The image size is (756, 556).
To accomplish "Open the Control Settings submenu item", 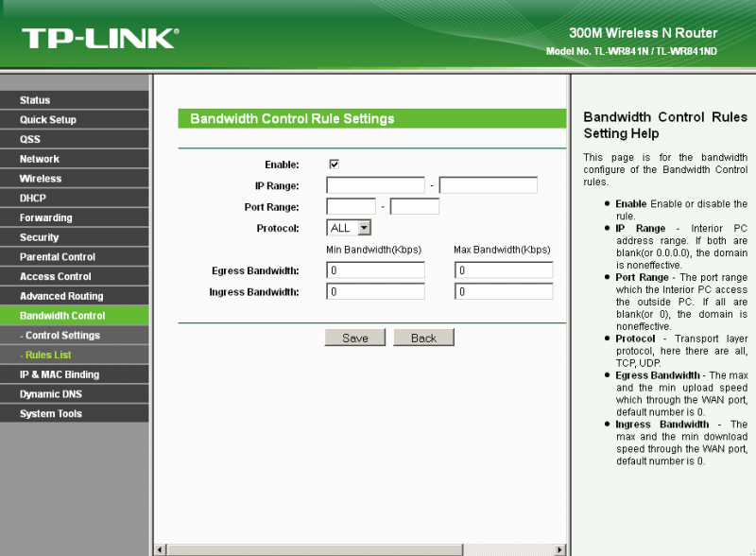I will (75, 336).
